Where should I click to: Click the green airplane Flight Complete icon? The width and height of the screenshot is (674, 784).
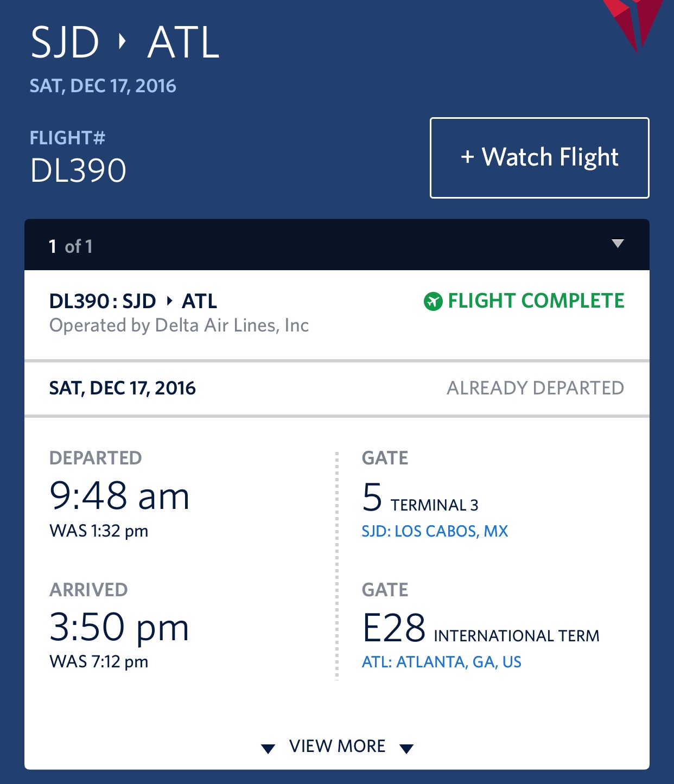(x=433, y=301)
